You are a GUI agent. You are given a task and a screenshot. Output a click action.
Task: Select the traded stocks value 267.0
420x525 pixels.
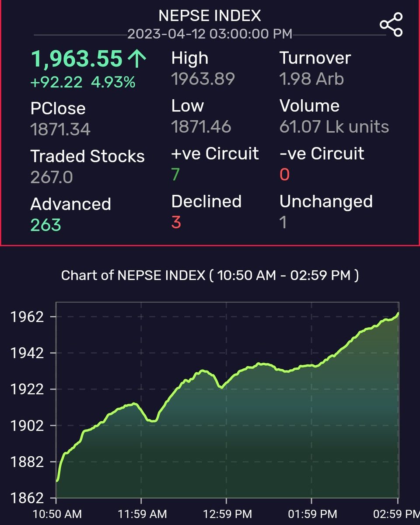pos(52,177)
